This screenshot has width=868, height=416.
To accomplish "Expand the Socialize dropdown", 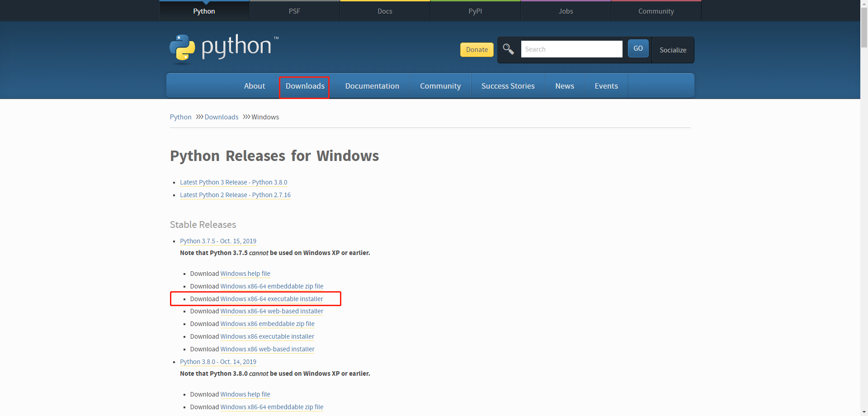I will point(672,50).
